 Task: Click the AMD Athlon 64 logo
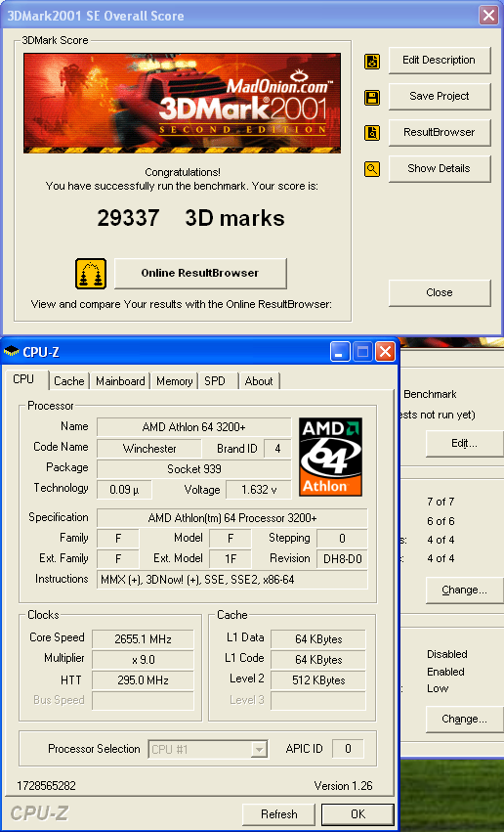coord(331,457)
